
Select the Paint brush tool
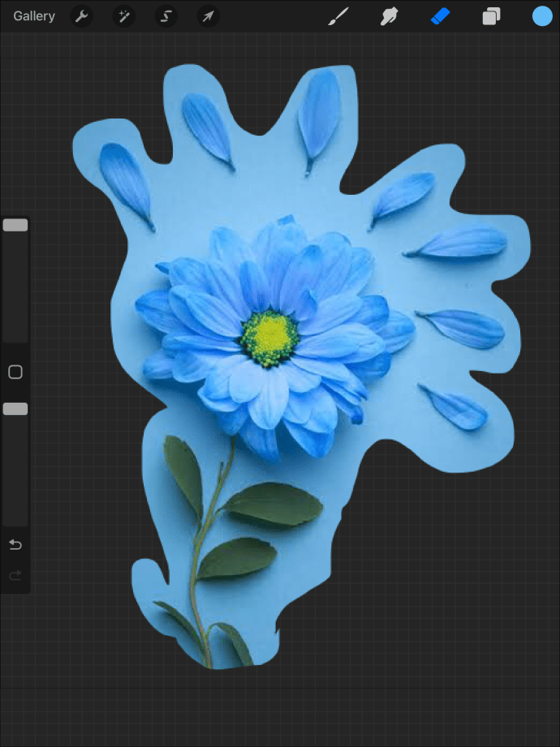338,17
